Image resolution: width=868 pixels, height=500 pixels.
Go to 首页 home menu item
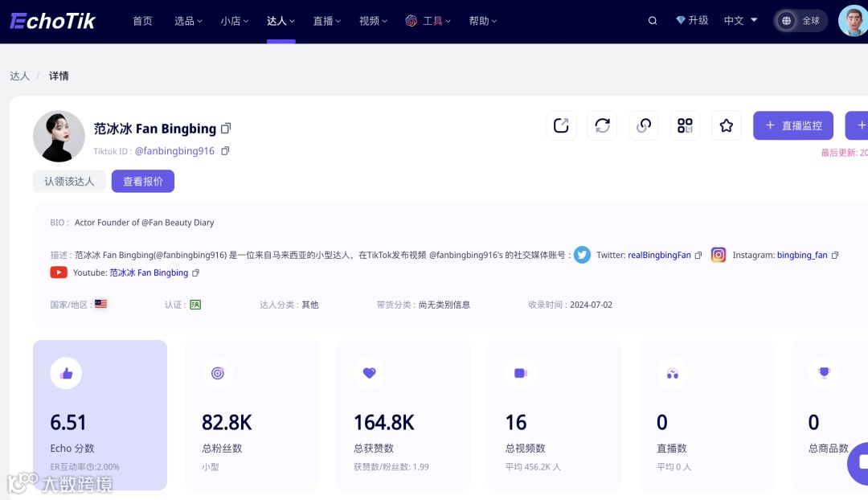pos(142,21)
